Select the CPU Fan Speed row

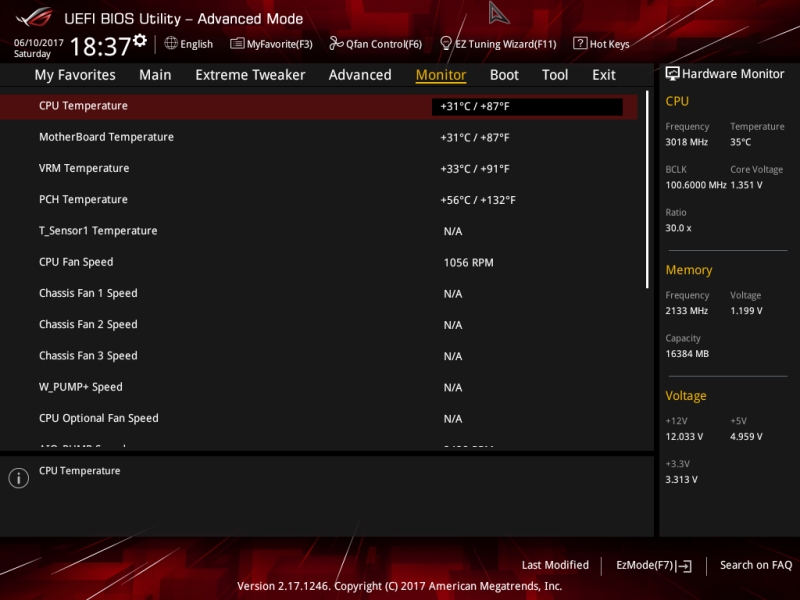coord(319,262)
